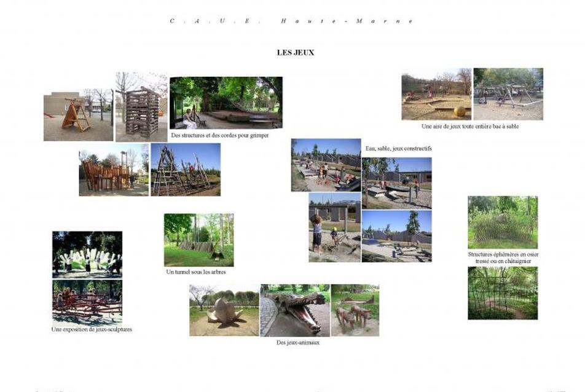The height and width of the screenshot is (392, 585).
Task: Open photo of wooden A-frame climbing structure near building
Action: tap(79, 116)
